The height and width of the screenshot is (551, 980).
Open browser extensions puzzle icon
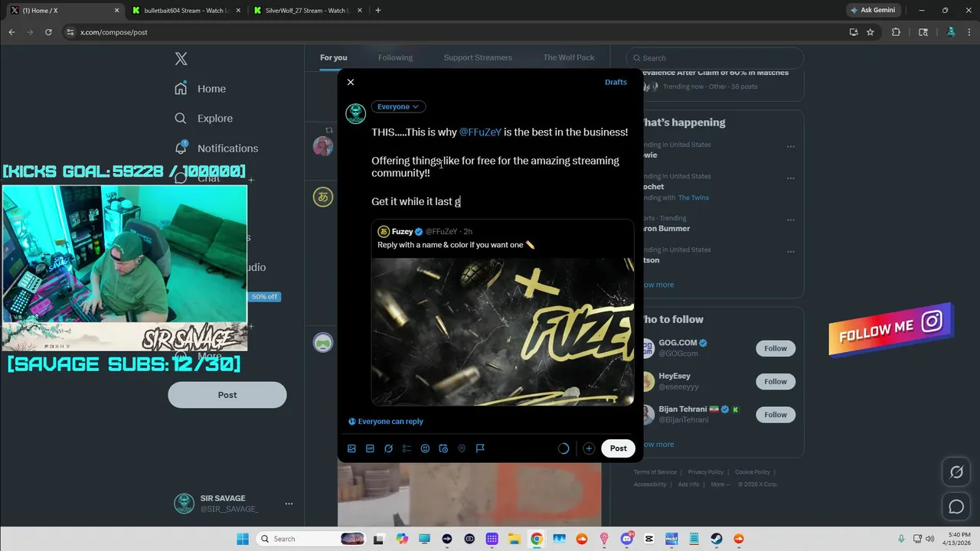point(896,32)
